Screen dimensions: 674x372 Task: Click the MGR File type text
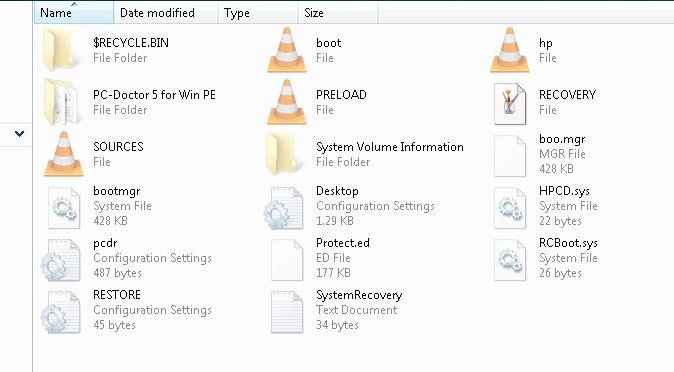tap(562, 154)
